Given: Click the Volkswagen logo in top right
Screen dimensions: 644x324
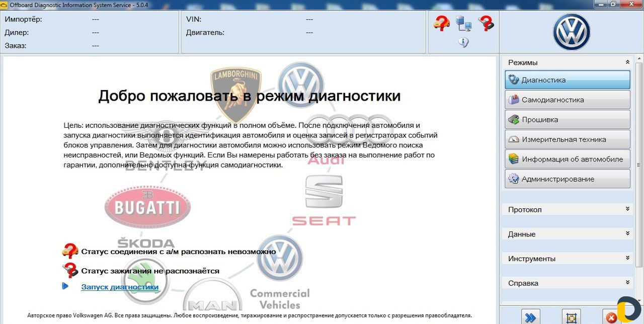Looking at the screenshot, I should [572, 32].
